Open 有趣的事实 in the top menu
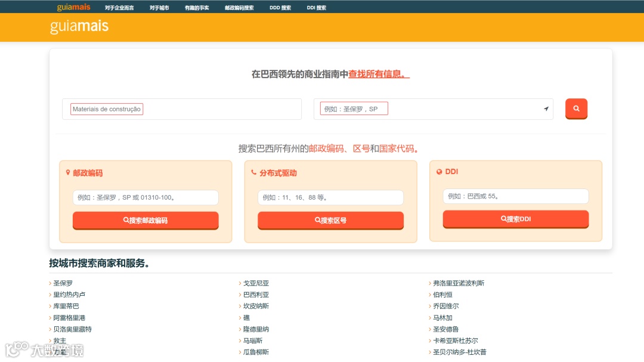The height and width of the screenshot is (362, 644). tap(197, 8)
